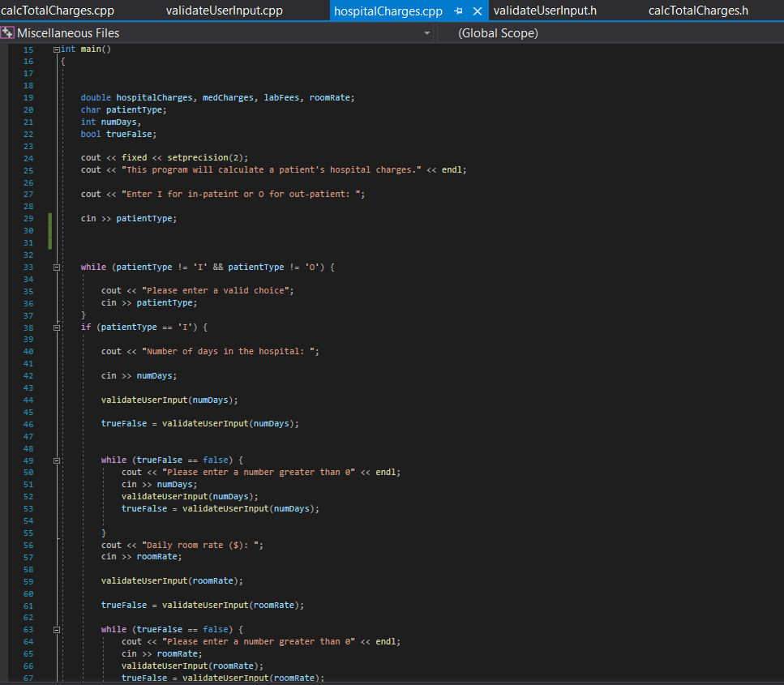Click the change-tracking bar beside line 29
This screenshot has width=784, height=685.
49,218
